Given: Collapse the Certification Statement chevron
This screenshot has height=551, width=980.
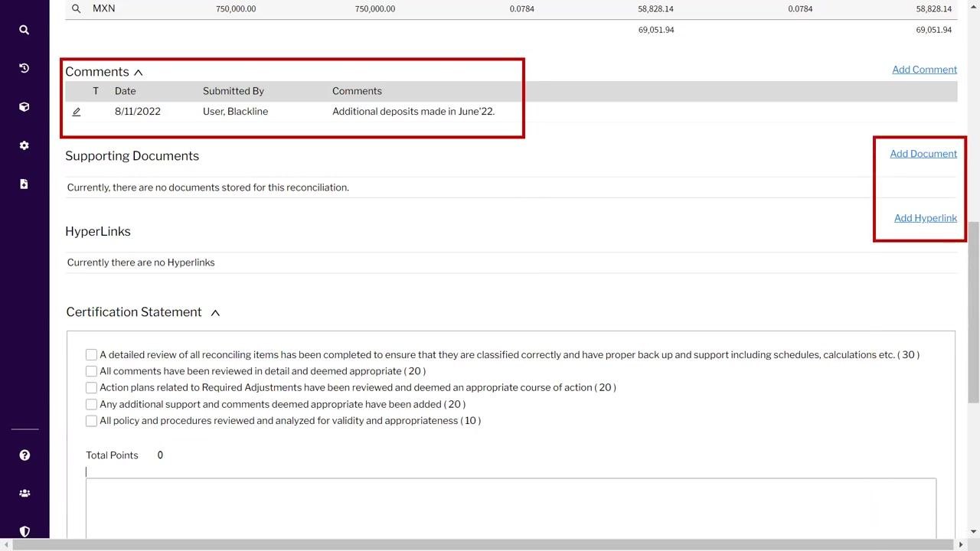Looking at the screenshot, I should (x=215, y=312).
